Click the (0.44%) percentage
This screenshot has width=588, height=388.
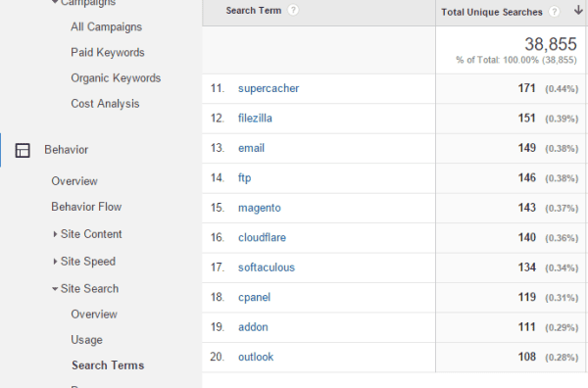point(562,89)
